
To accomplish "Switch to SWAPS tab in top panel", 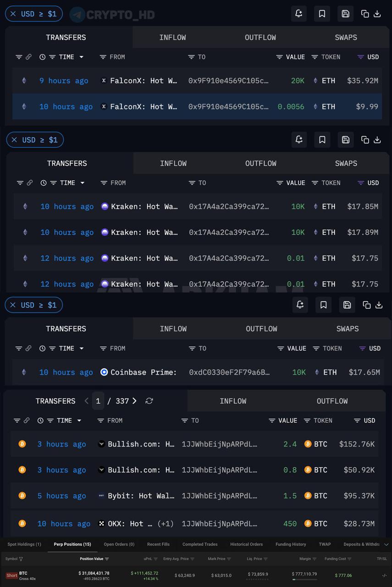I will click(346, 37).
